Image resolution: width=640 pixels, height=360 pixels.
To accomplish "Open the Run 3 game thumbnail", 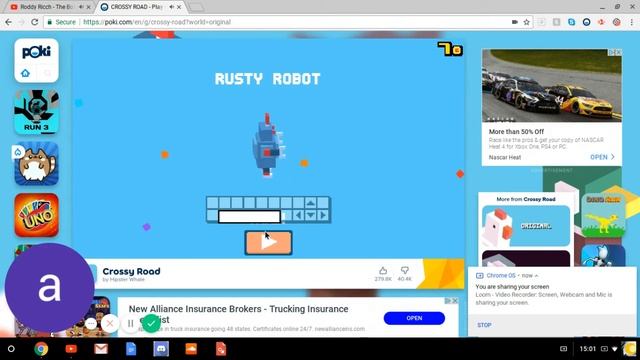I will tap(36, 112).
